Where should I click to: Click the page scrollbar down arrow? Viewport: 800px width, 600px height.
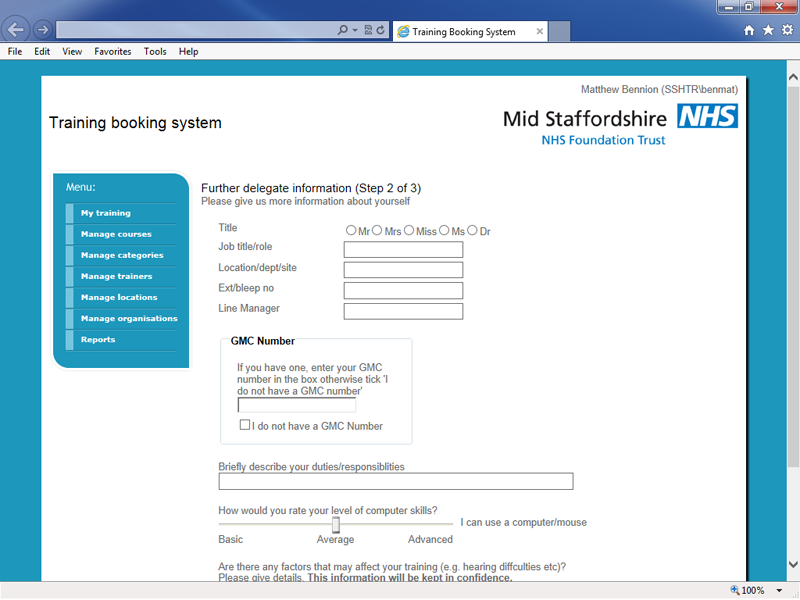792,564
